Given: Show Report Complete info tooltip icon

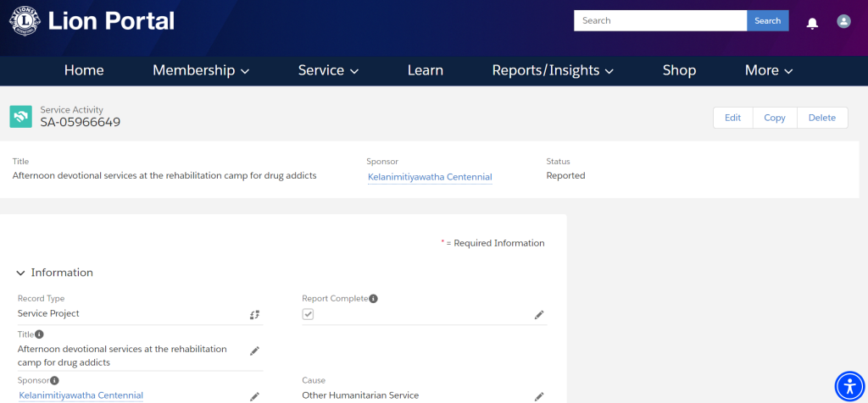Looking at the screenshot, I should 374,299.
